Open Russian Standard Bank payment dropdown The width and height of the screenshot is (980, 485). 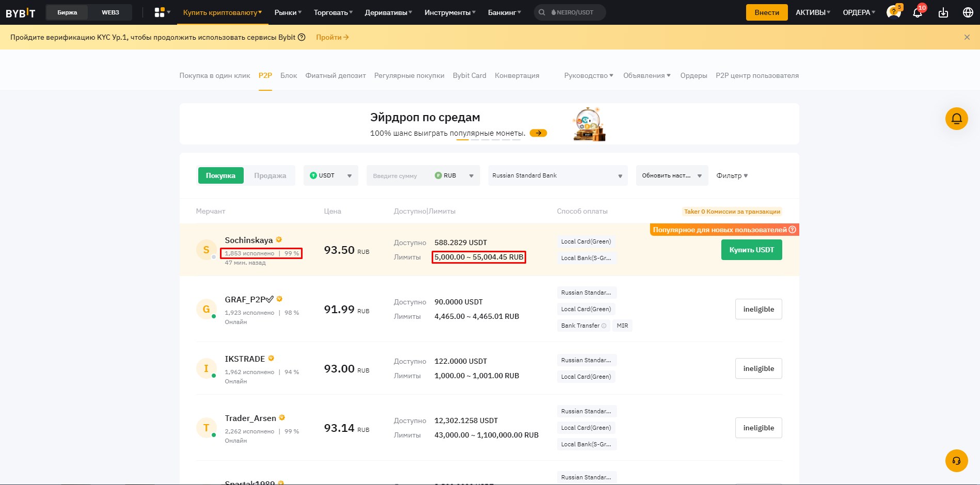(x=558, y=175)
